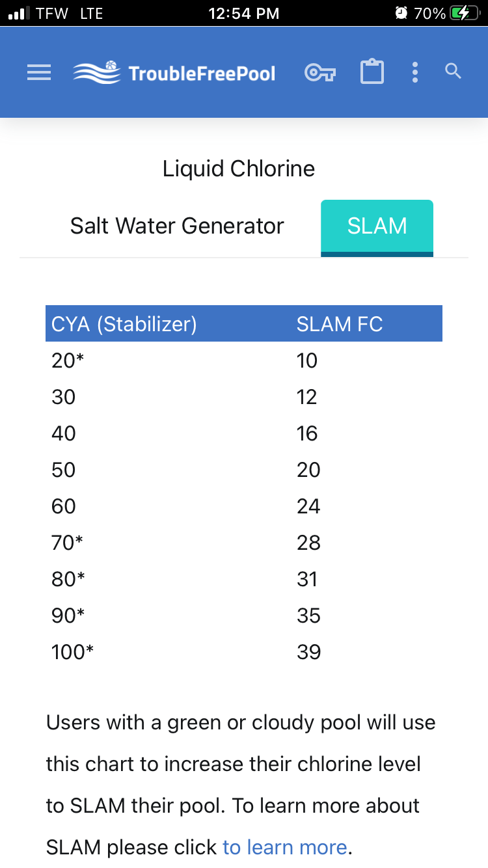
Task: Switch to the Salt Water Generator tab
Action: [177, 226]
